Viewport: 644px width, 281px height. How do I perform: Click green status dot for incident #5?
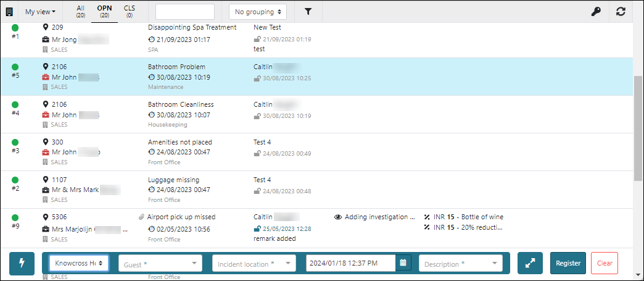tap(15, 67)
